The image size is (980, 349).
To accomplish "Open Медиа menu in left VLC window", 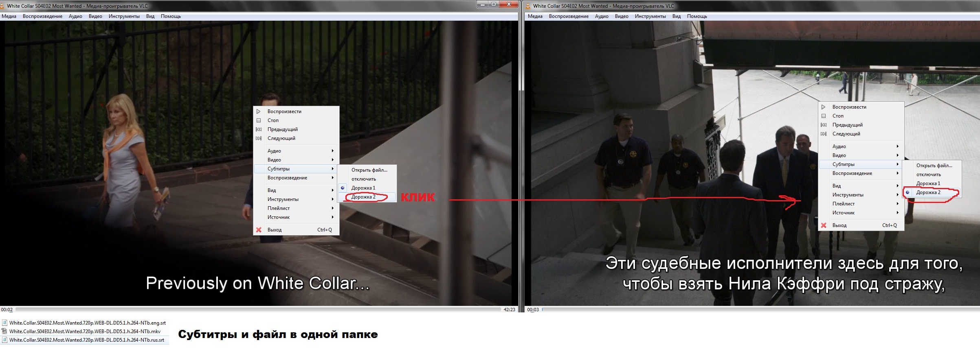I will pos(9,16).
